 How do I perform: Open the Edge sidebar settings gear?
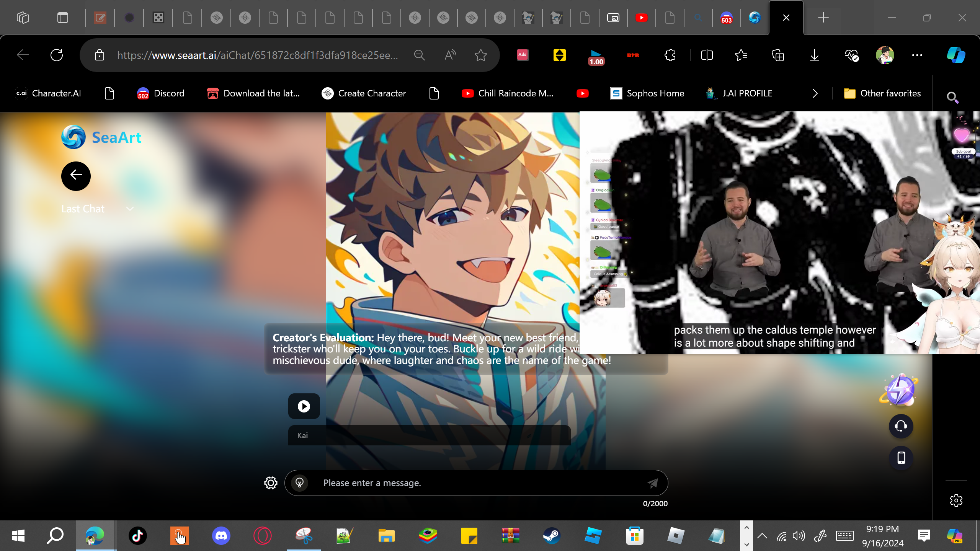click(x=956, y=500)
